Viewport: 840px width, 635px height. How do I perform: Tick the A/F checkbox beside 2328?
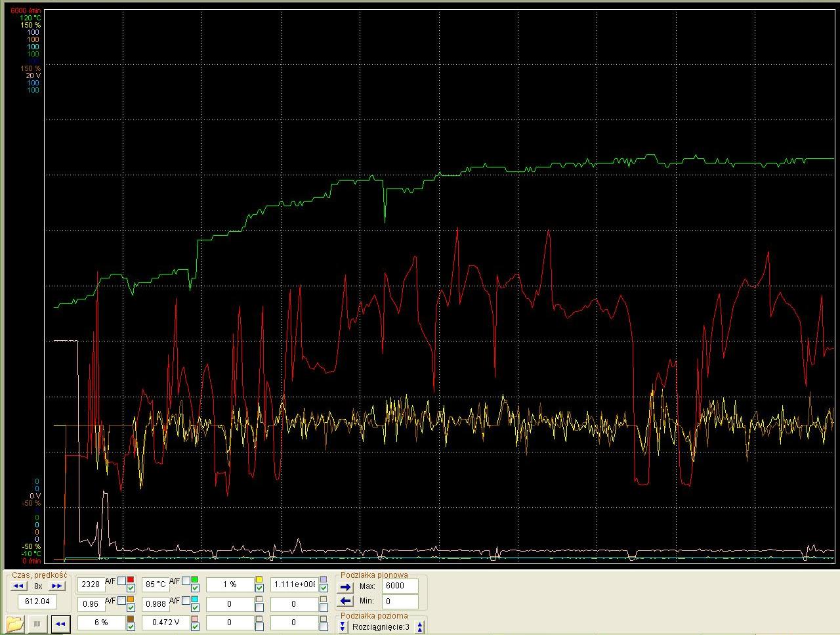tap(122, 580)
